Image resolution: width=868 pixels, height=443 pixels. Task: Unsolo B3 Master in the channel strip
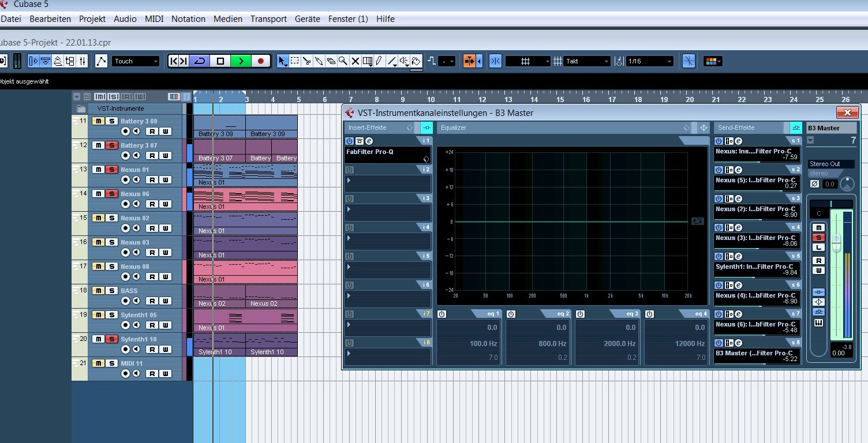point(818,238)
